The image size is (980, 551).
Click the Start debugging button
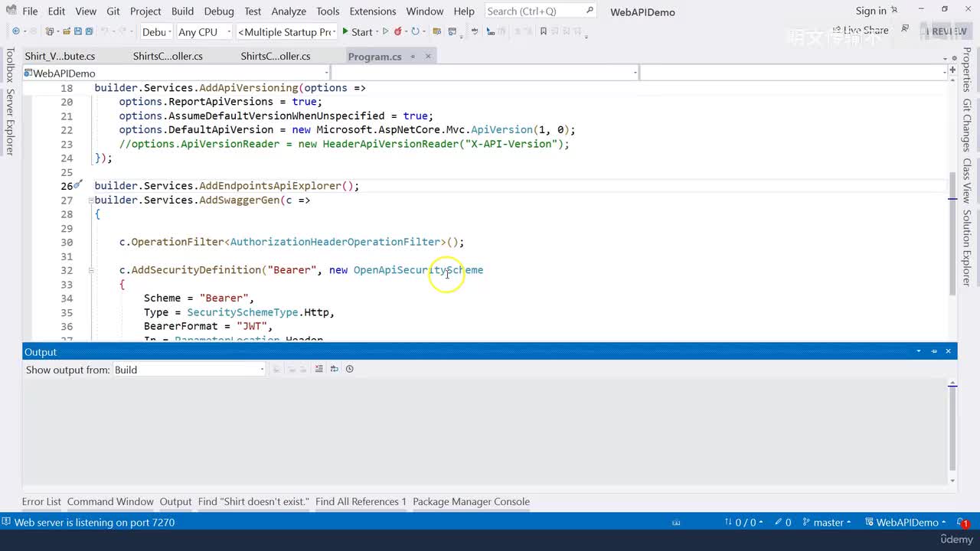click(358, 31)
